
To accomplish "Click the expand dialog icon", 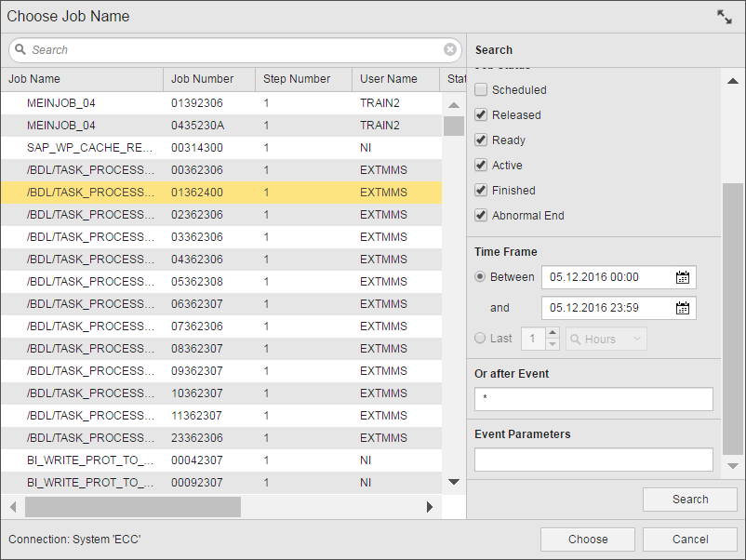I will point(724,17).
